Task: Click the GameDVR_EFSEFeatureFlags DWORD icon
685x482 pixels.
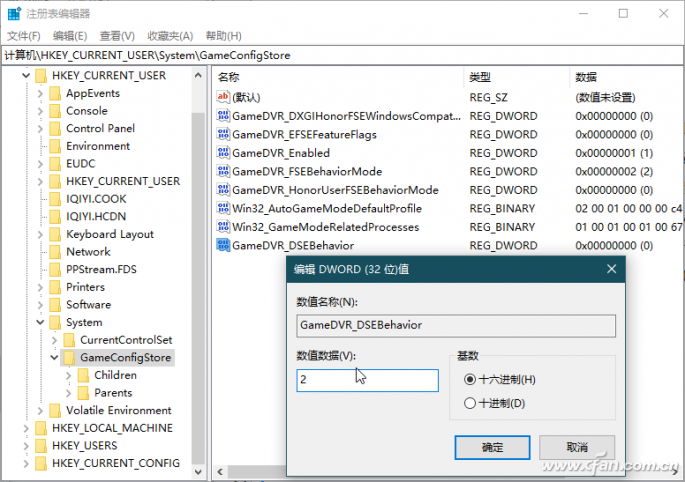Action: pos(223,134)
